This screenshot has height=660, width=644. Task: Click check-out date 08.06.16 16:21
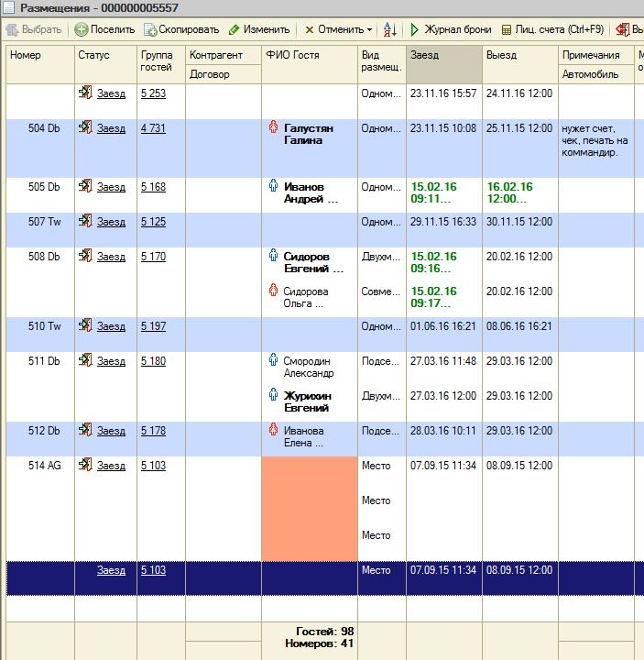519,326
